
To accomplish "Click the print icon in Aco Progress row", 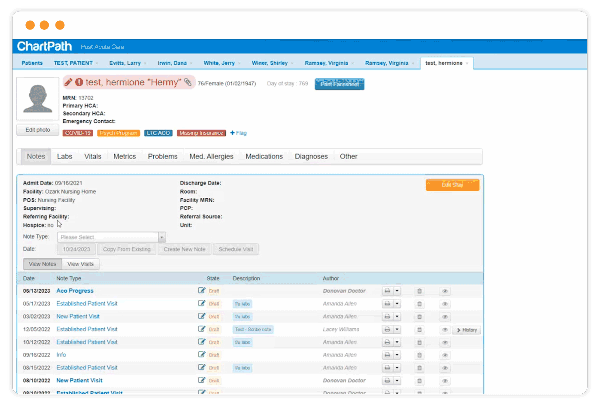I will pos(387,290).
